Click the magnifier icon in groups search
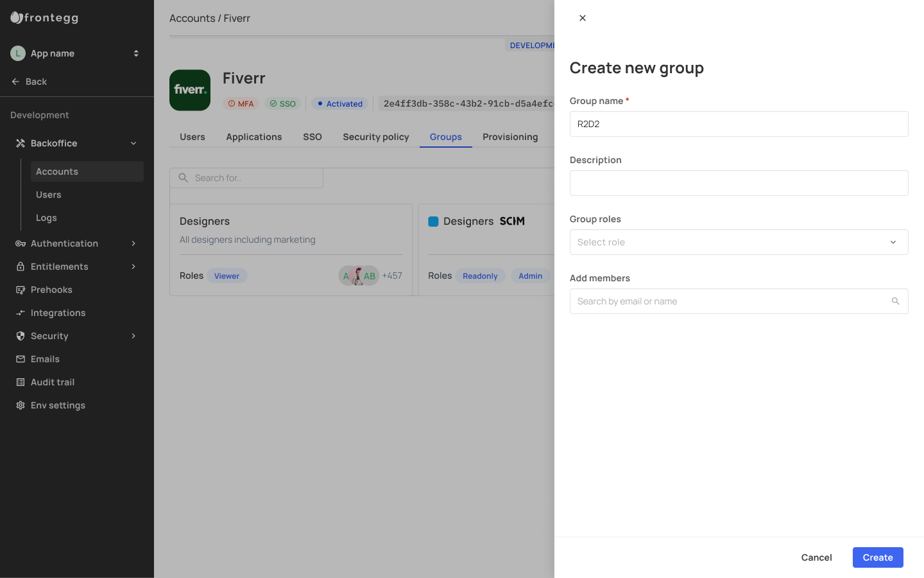 tap(184, 178)
